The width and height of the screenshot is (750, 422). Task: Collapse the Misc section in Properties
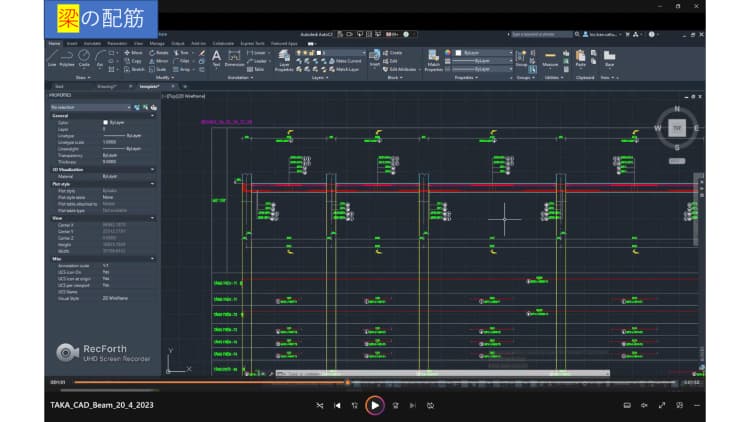[x=153, y=259]
